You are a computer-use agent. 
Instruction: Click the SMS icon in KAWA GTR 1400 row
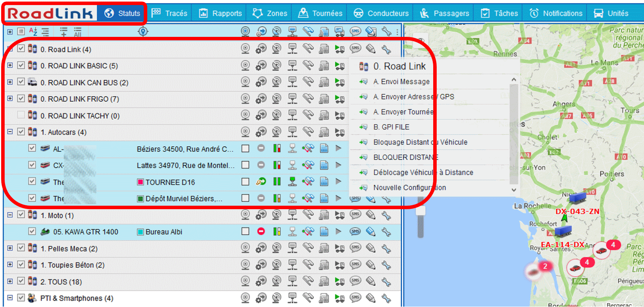tap(355, 231)
